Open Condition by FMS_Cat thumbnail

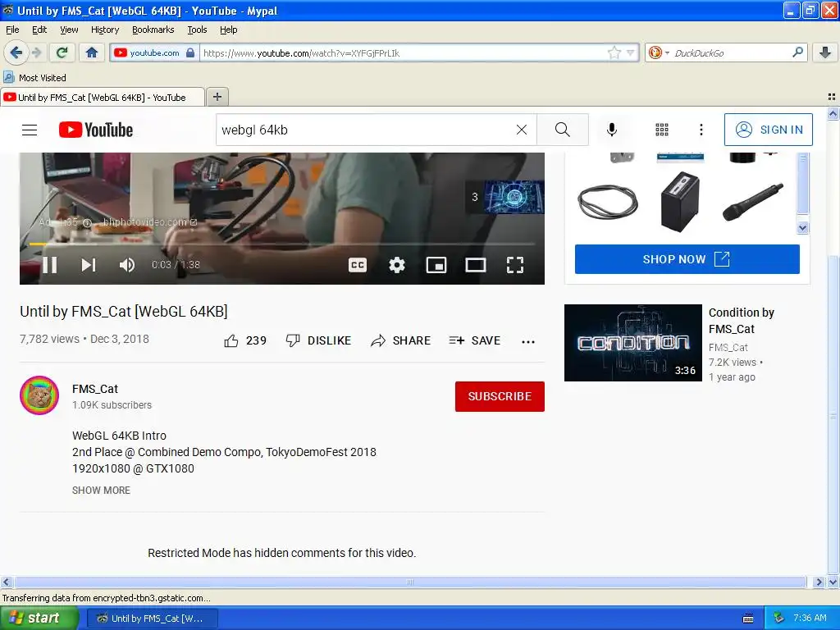[633, 343]
